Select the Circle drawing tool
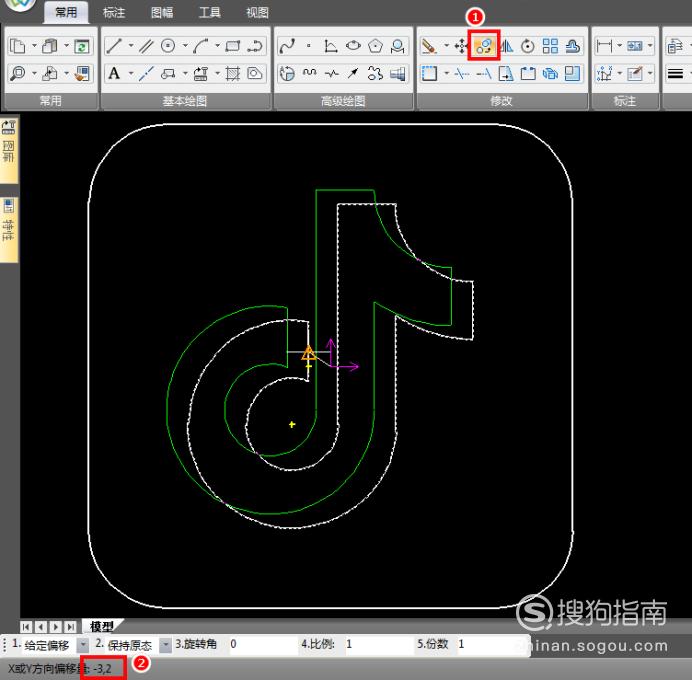Screen dimensions: 692x680 168,45
